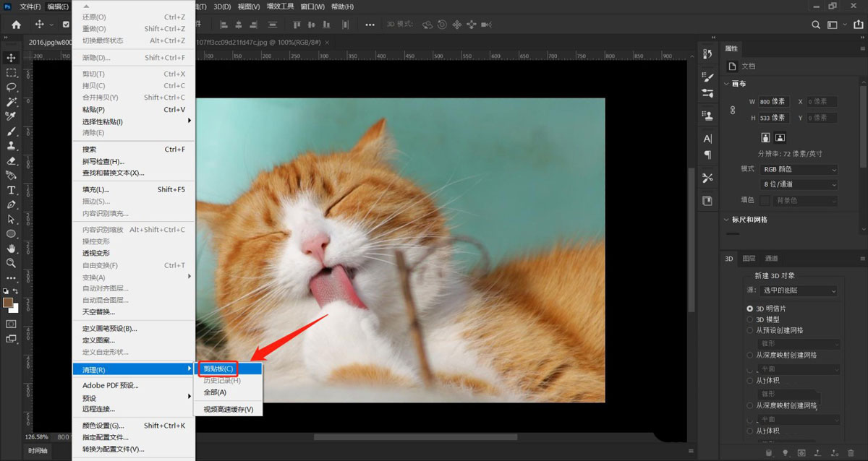Collapse the 画布 section

[727, 83]
